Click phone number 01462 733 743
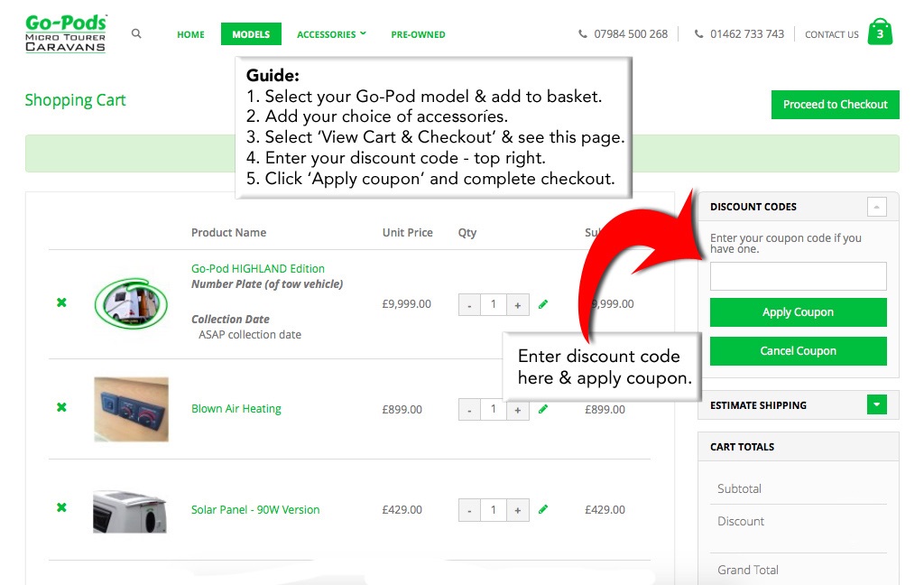The image size is (924, 585). [x=746, y=34]
